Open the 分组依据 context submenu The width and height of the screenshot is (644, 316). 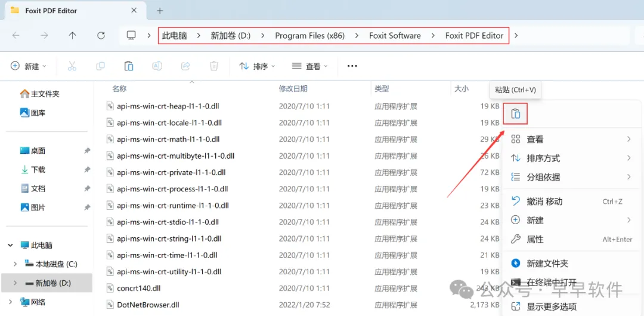(571, 177)
